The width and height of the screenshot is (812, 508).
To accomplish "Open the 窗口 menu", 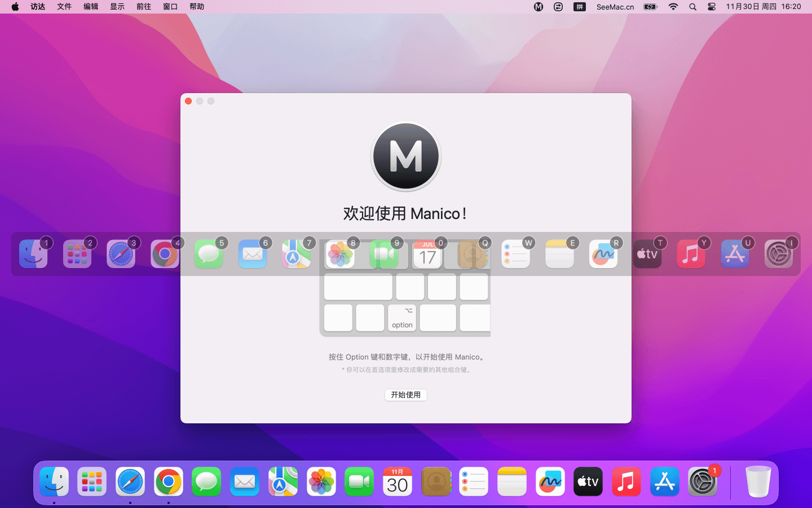I will 170,7.
